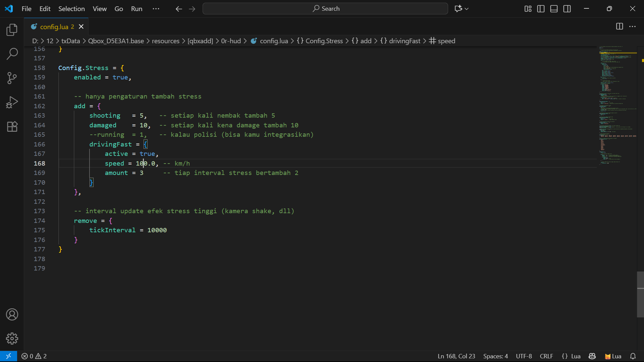Open 'drivingFast' breadcrumb symbol list
This screenshot has width=644, height=362.
(x=400, y=41)
